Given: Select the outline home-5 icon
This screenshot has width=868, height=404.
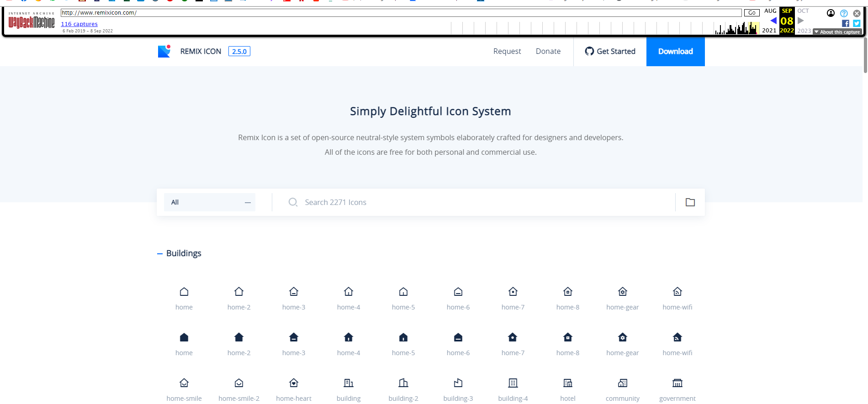Looking at the screenshot, I should coord(403,292).
